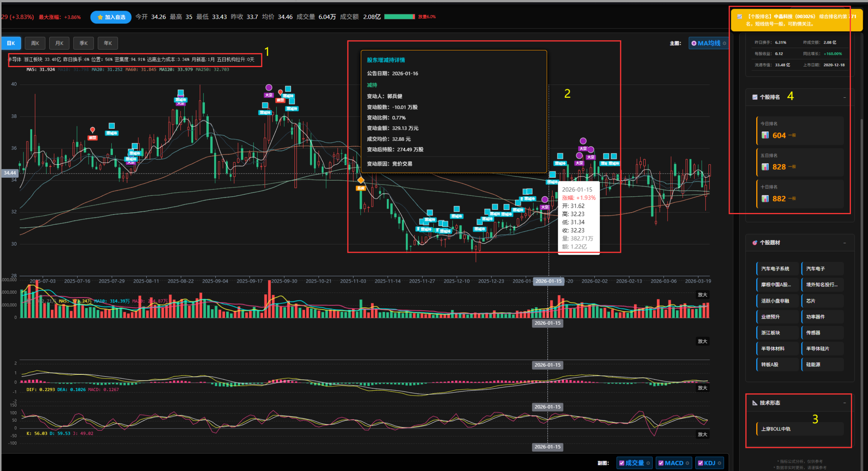The height and width of the screenshot is (471, 868).
Task: Click the 半导体材料 theme tag
Action: click(x=773, y=349)
